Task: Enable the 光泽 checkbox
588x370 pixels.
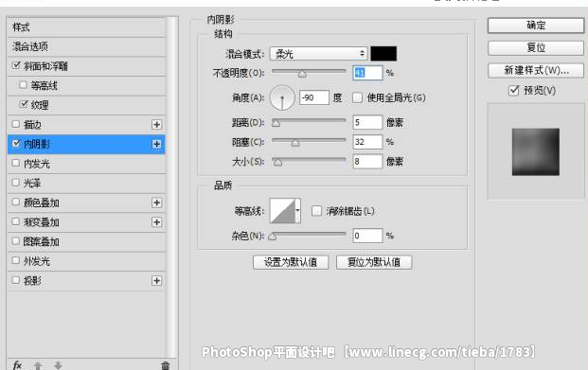Action: point(16,183)
